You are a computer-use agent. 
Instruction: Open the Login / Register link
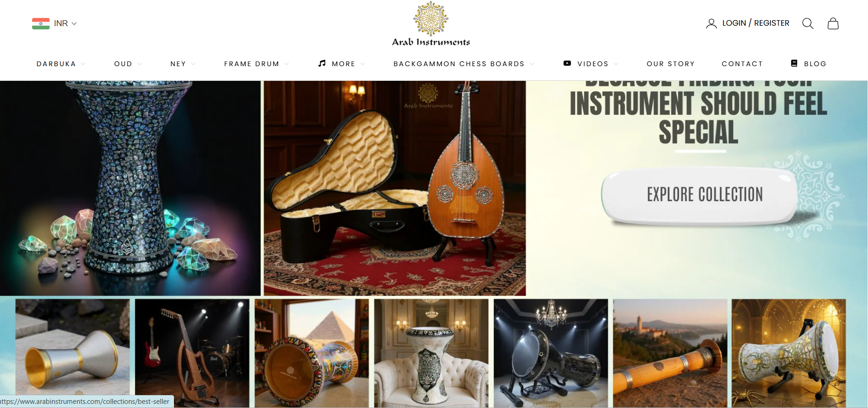pyautogui.click(x=756, y=23)
